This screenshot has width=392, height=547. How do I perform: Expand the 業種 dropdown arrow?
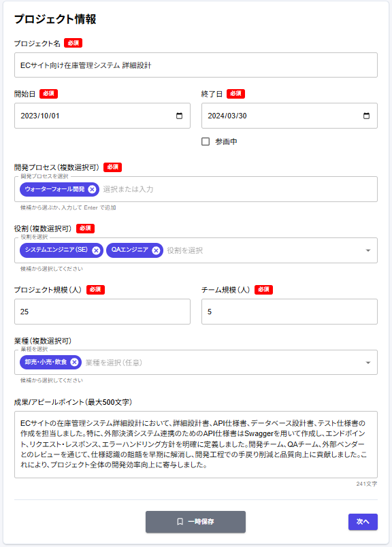pos(368,363)
